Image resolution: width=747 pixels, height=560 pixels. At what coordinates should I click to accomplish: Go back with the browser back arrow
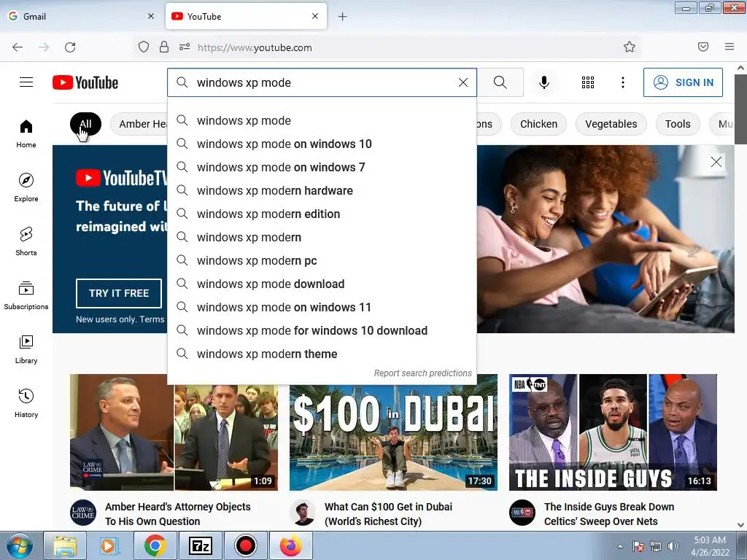click(18, 47)
